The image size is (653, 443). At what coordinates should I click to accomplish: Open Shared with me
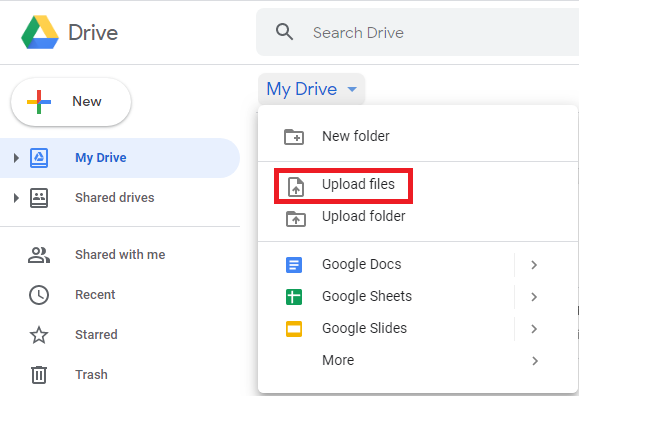tap(120, 255)
